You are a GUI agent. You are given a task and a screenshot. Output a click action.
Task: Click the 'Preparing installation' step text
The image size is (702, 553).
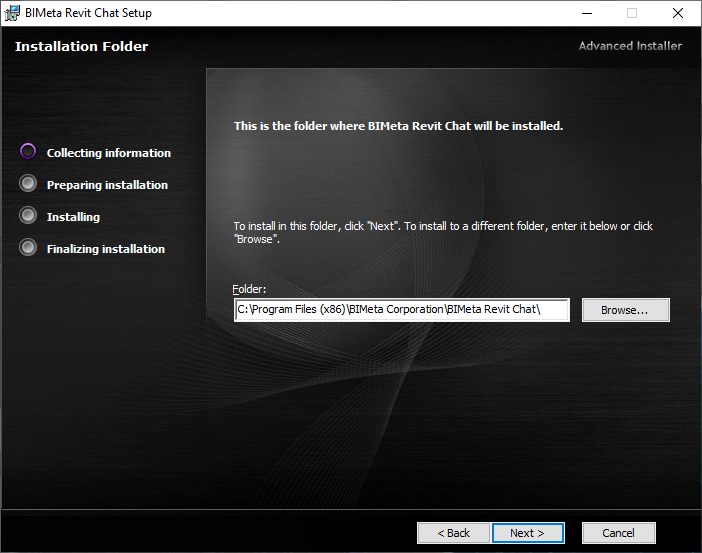107,185
